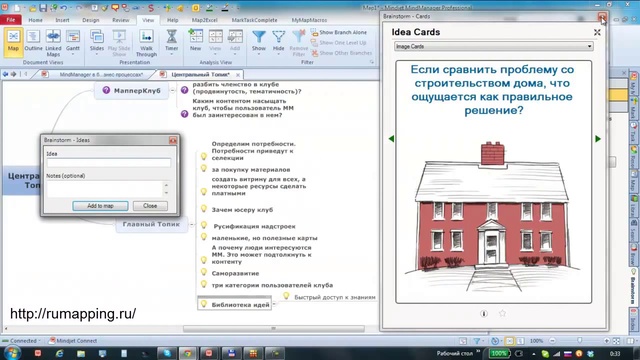The image size is (640, 360).
Task: Click the Connected status indicator
Action: click(x=20, y=341)
